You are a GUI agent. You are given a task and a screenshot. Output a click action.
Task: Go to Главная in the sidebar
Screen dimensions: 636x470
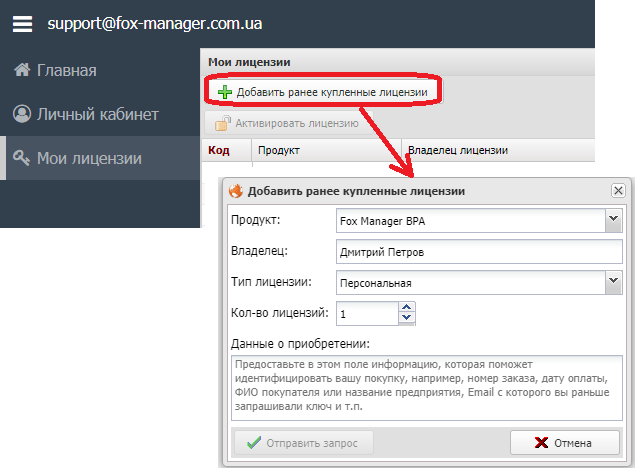[67, 70]
